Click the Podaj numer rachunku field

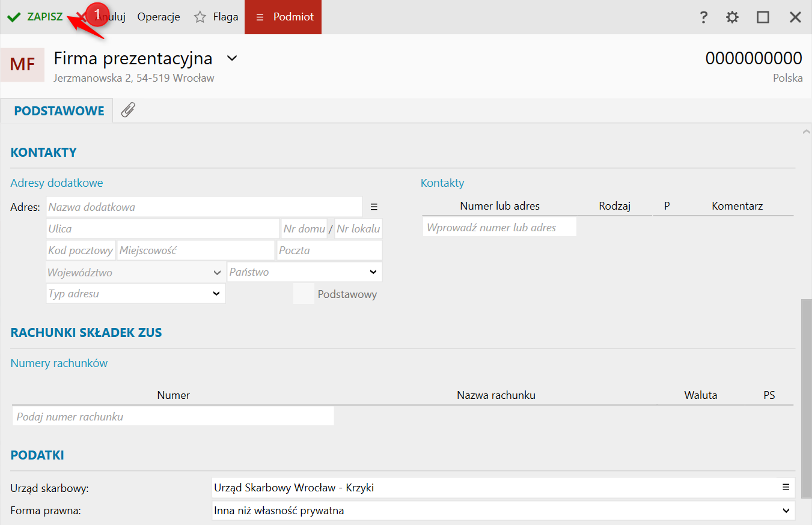pos(173,416)
